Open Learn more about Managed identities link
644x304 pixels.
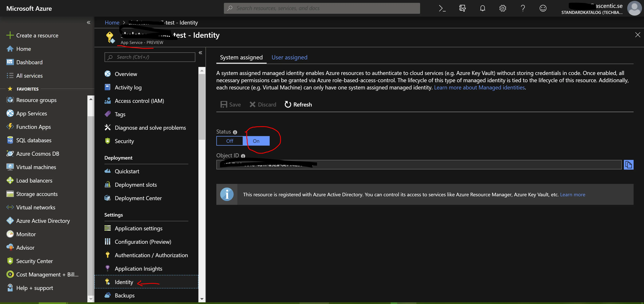click(x=479, y=88)
